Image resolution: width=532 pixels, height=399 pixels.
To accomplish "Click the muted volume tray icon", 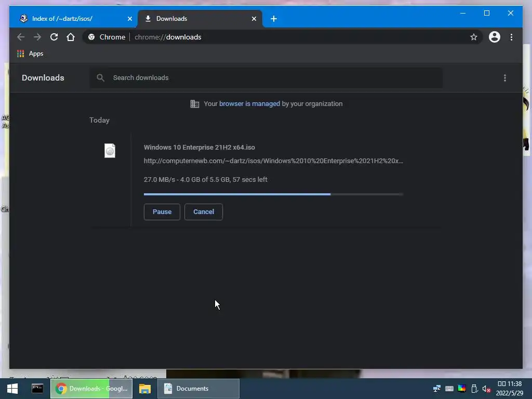I will pyautogui.click(x=486, y=389).
